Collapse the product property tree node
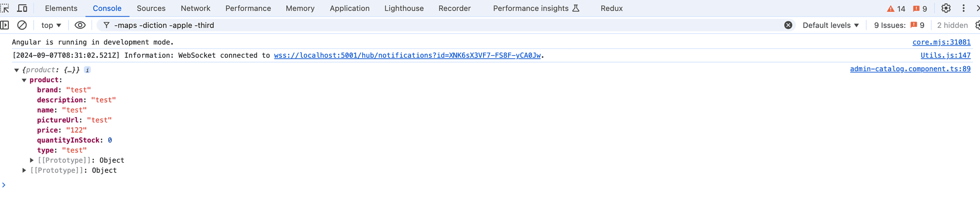 (x=24, y=80)
